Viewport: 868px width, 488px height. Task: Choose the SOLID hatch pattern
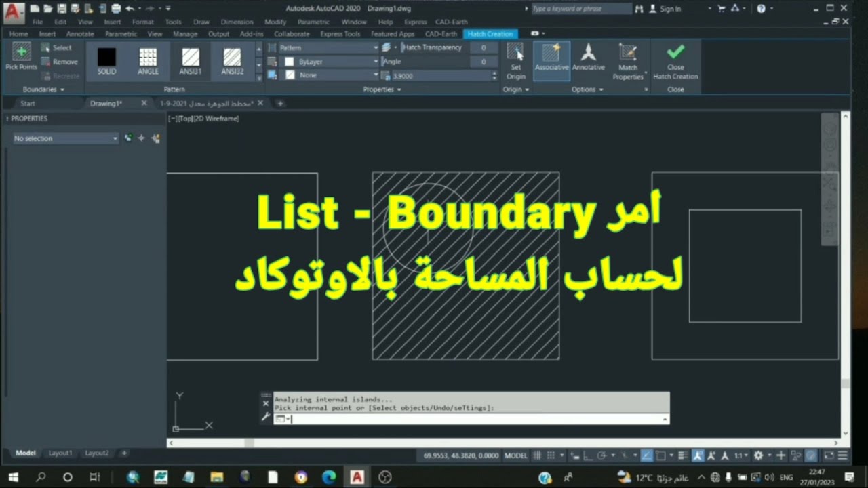tap(106, 61)
